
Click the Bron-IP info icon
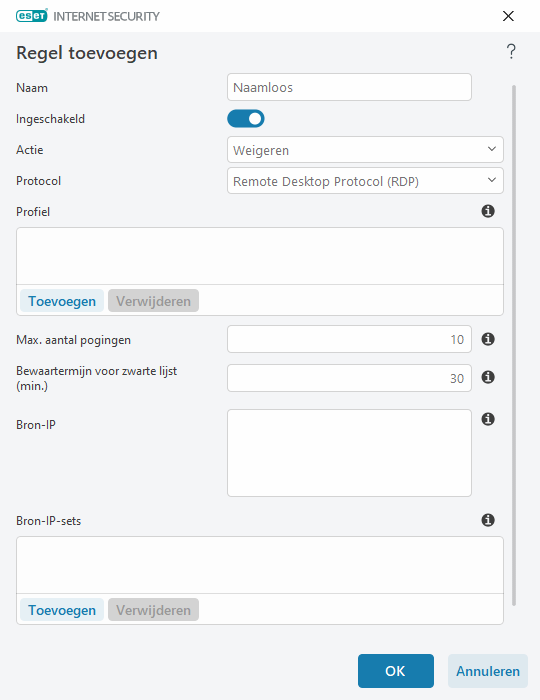point(488,419)
